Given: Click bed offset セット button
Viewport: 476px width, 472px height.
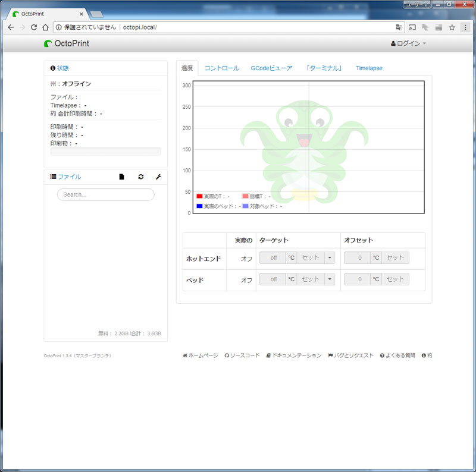Looking at the screenshot, I should (395, 279).
